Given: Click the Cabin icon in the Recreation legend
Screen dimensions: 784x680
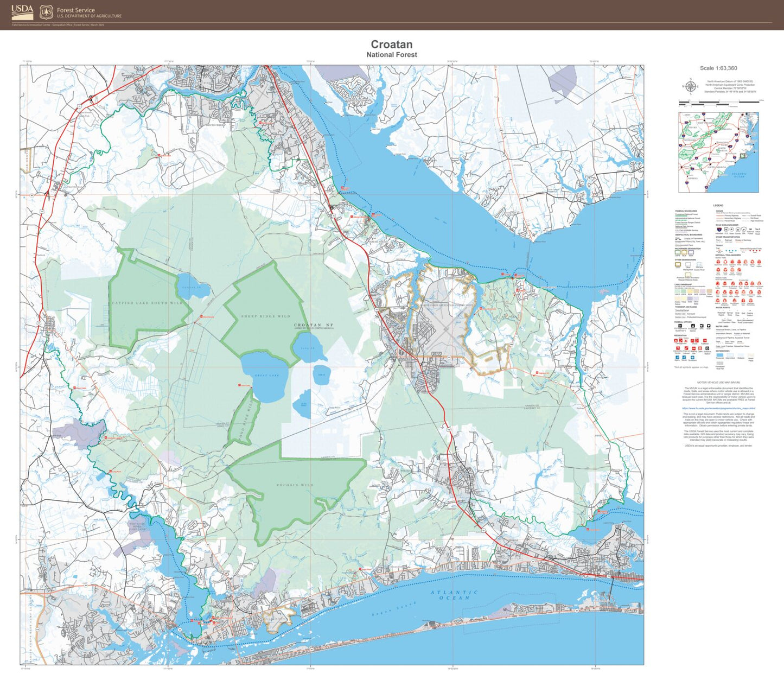Looking at the screenshot, I should (x=700, y=348).
